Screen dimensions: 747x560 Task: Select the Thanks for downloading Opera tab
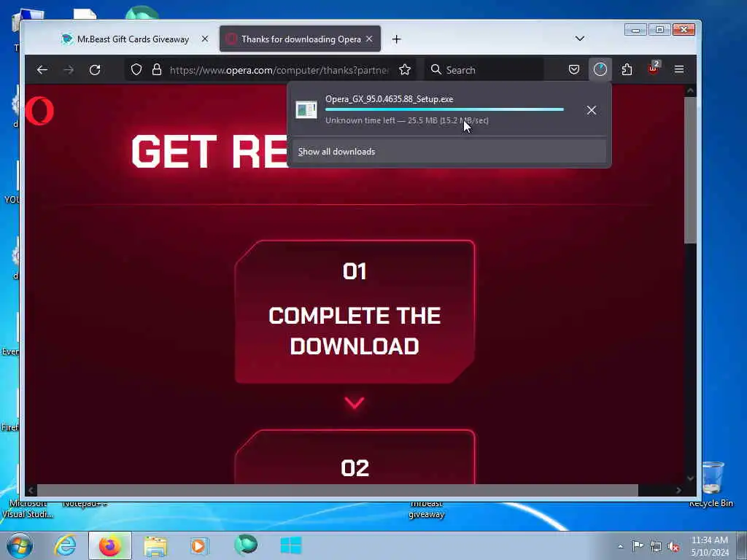(300, 39)
